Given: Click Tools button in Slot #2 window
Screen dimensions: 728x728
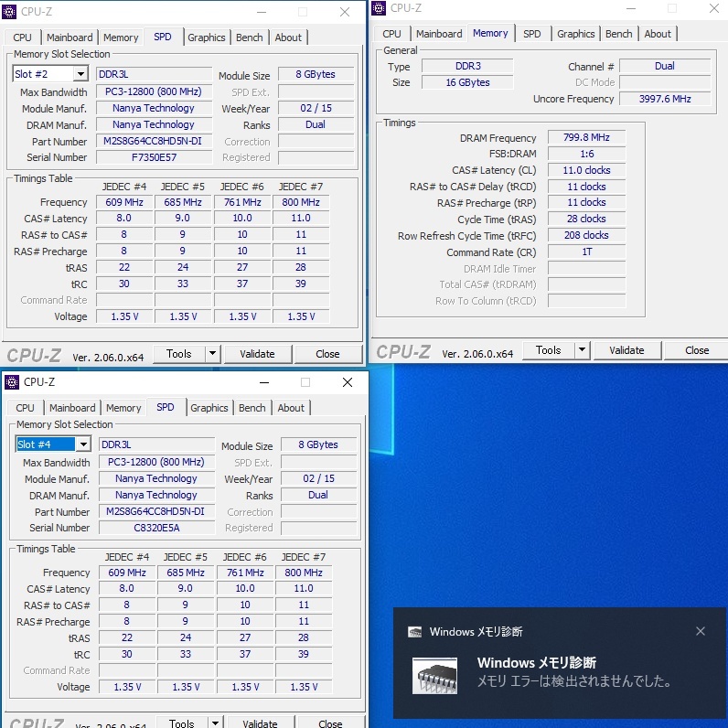Looking at the screenshot, I should click(x=179, y=354).
